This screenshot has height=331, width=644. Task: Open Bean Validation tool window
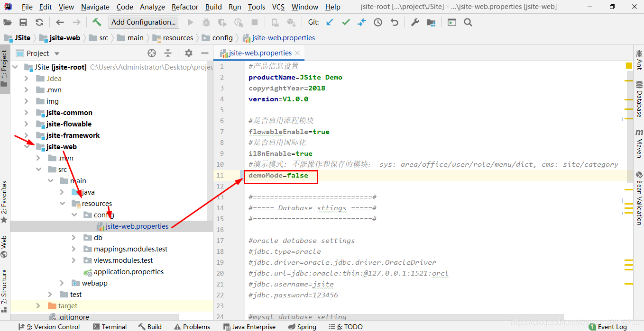pyautogui.click(x=639, y=198)
